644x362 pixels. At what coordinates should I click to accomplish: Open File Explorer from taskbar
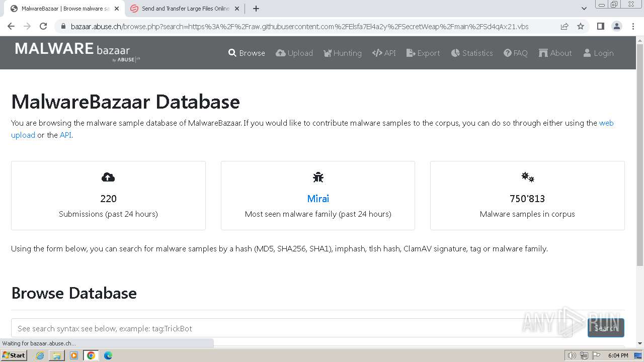point(57,355)
